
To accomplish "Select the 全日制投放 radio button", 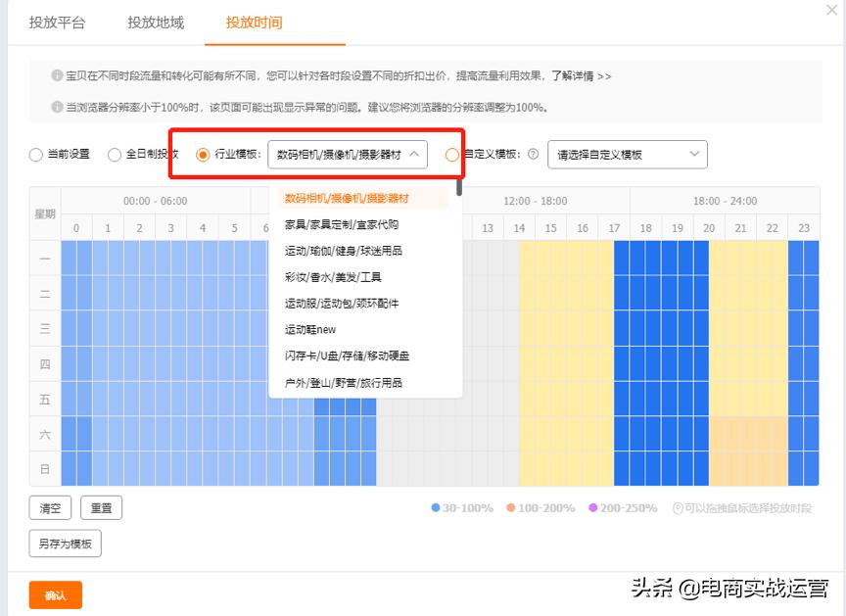I will point(114,155).
